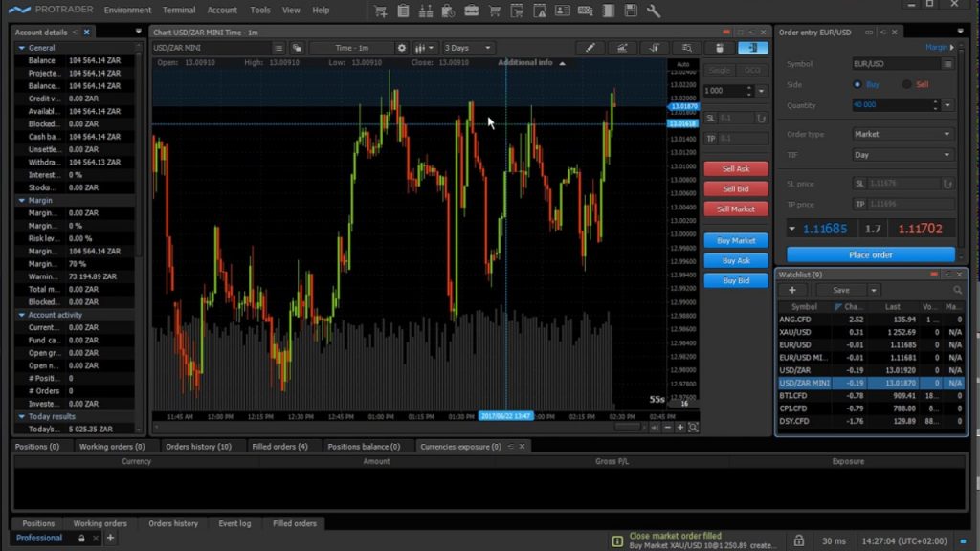Switch to the Filled orders (4) tab
This screenshot has width=980, height=551.
(279, 446)
